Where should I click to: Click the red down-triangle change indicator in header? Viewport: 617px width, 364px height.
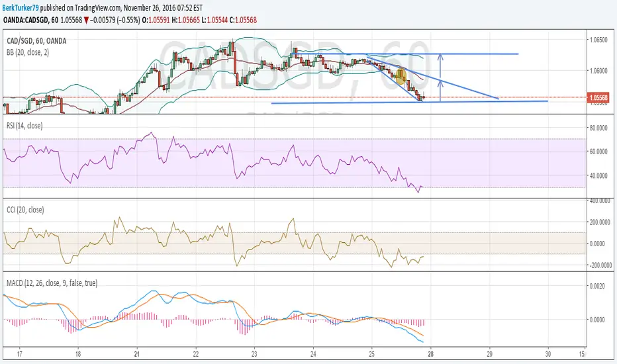click(x=86, y=20)
